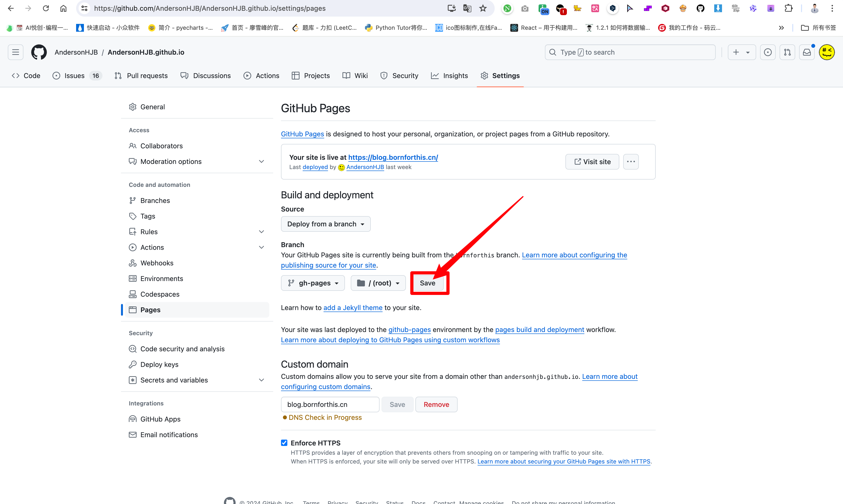Viewport: 843px width, 504px height.
Task: Bookmark this page with the star
Action: (x=483, y=8)
